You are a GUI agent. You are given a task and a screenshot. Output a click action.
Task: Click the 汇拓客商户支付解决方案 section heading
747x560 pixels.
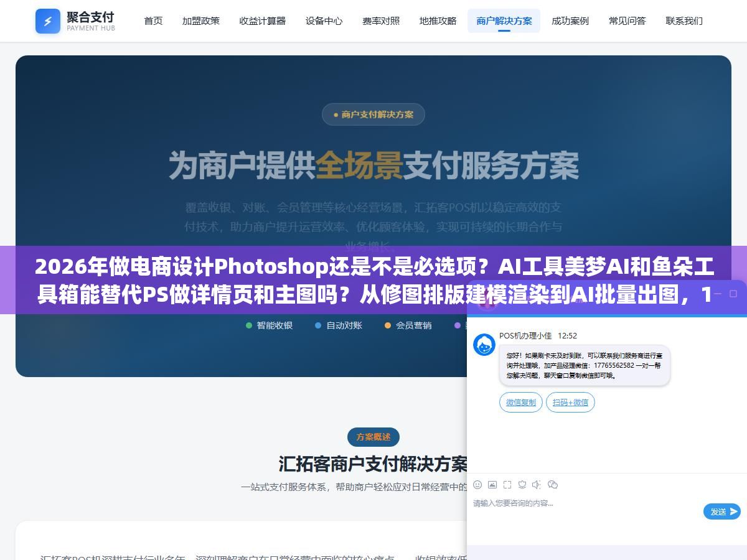[374, 464]
